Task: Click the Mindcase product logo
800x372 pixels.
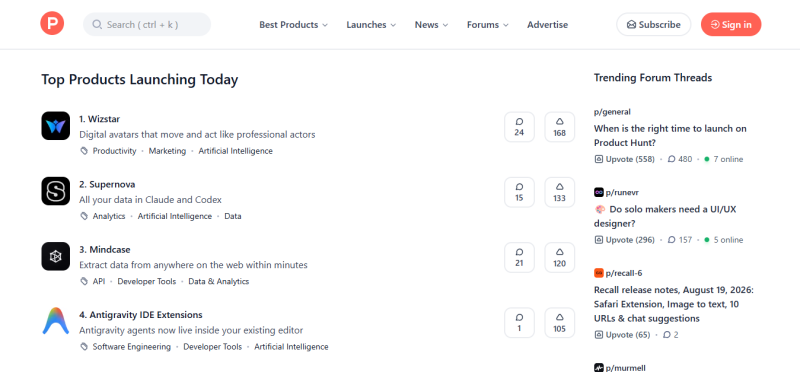Action: pos(56,256)
